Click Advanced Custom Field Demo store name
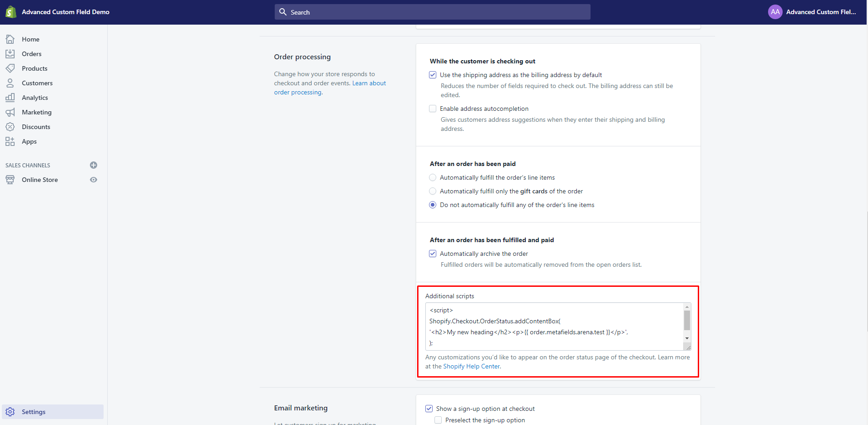The height and width of the screenshot is (425, 868). [66, 12]
